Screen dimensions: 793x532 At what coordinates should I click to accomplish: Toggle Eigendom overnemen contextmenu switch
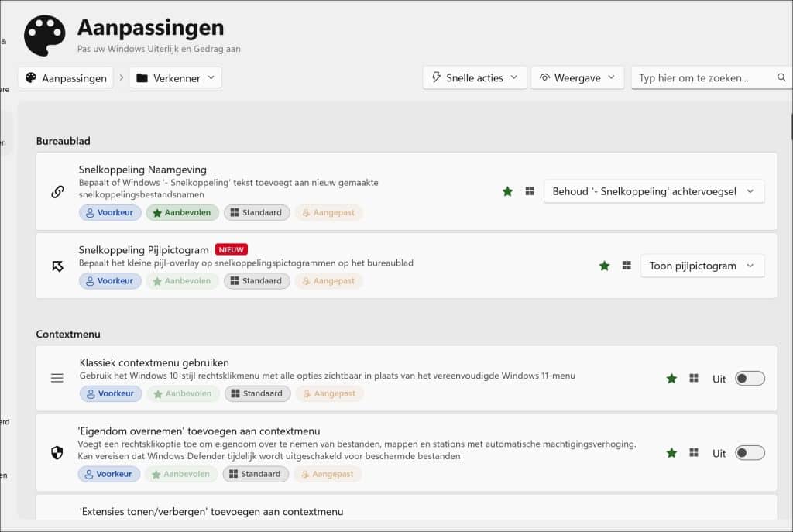(x=750, y=452)
